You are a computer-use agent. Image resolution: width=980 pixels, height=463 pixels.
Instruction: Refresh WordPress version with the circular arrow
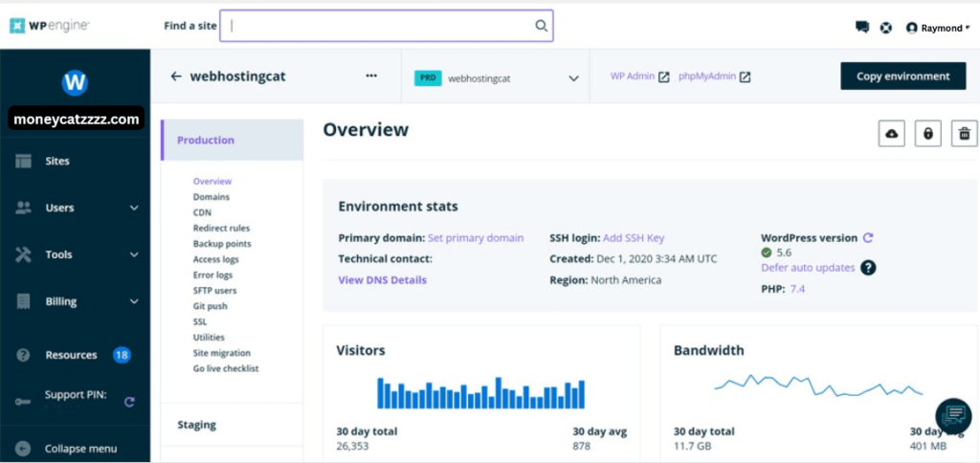click(x=867, y=237)
